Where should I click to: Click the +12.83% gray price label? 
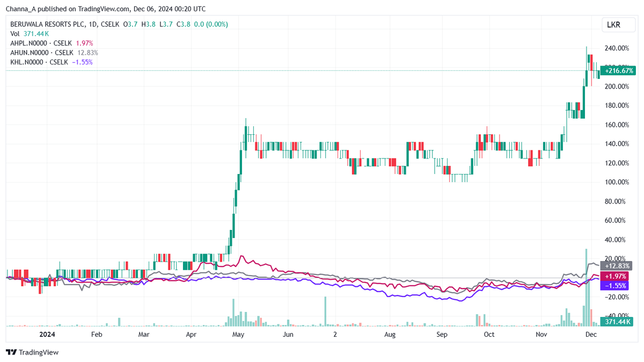[616, 266]
